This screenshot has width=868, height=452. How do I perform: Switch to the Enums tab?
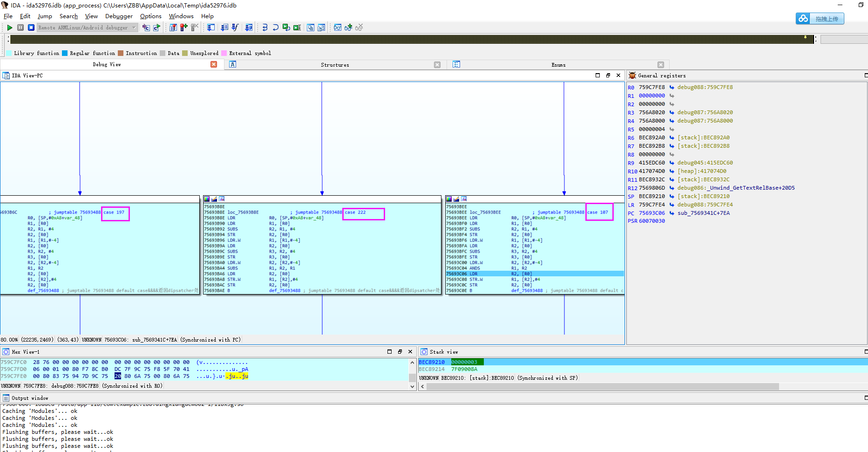558,65
